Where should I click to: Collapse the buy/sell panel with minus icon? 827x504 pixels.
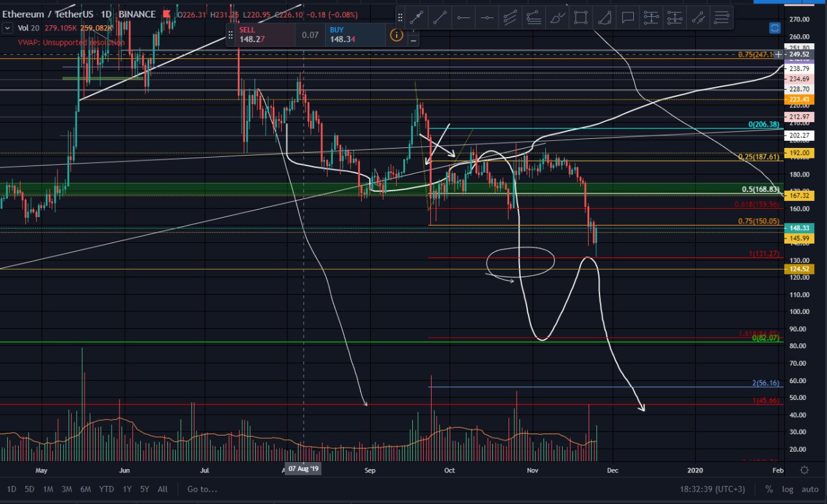click(x=413, y=41)
